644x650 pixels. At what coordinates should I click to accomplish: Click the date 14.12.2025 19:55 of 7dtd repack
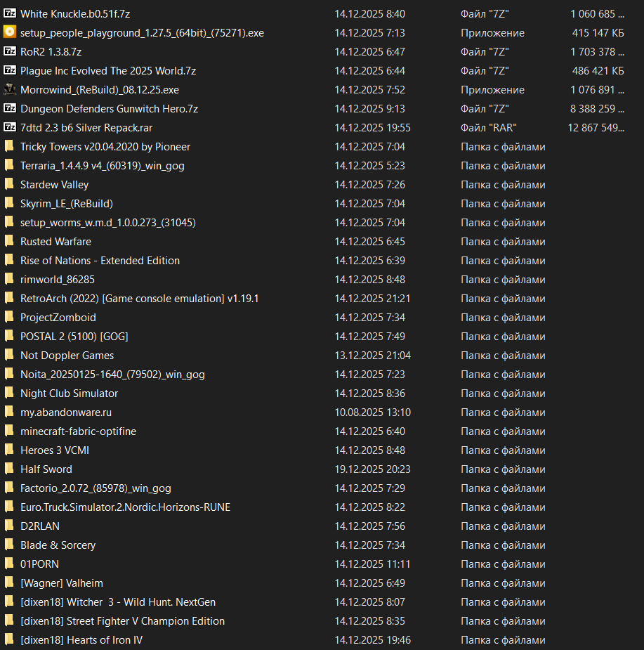pos(372,128)
